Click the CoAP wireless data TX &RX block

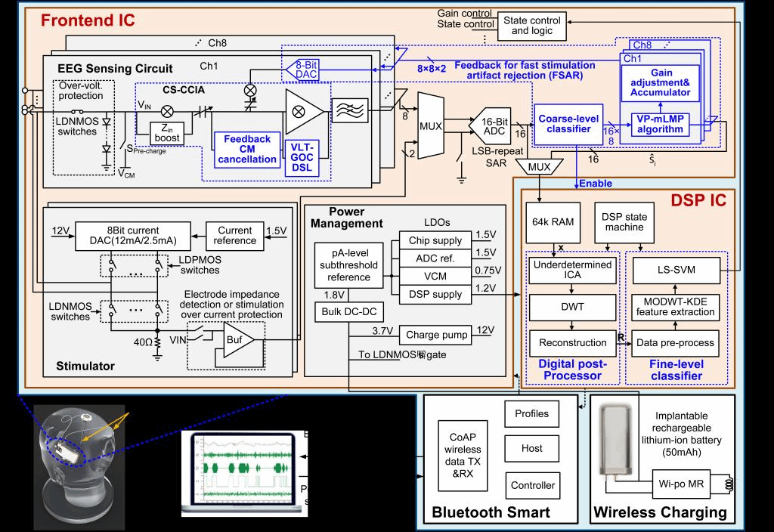463,456
